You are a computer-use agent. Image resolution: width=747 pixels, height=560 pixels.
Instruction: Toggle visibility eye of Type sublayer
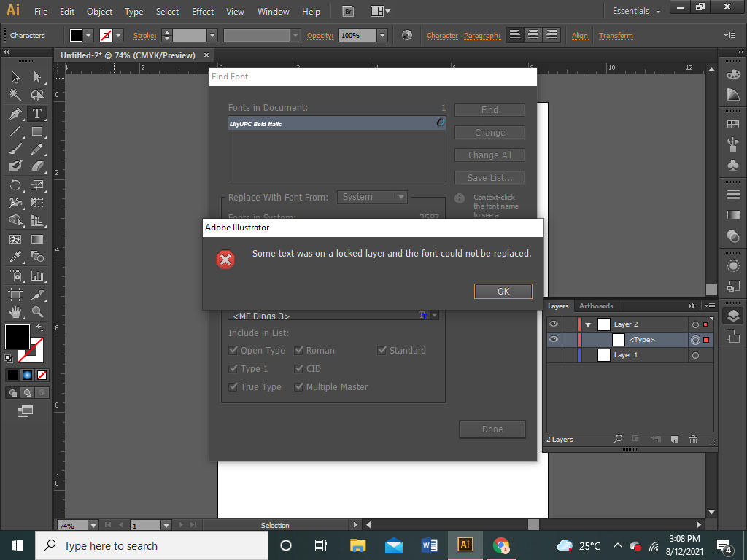[x=554, y=340]
